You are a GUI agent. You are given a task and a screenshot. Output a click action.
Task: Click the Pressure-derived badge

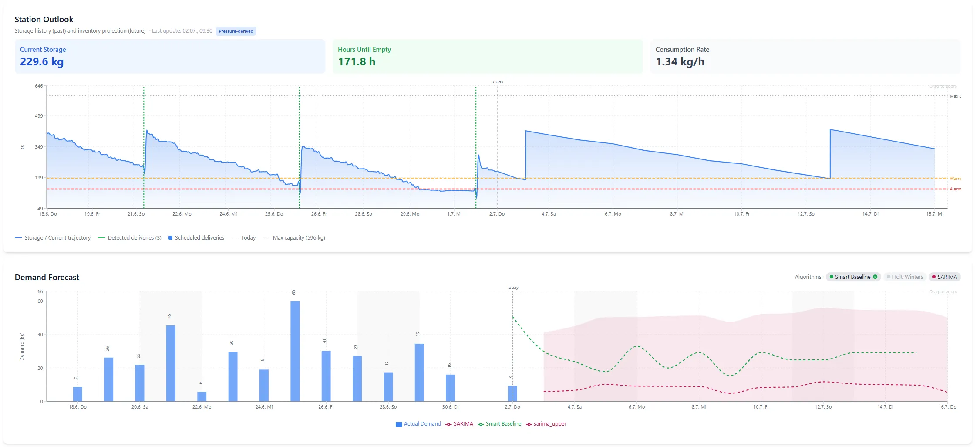236,31
